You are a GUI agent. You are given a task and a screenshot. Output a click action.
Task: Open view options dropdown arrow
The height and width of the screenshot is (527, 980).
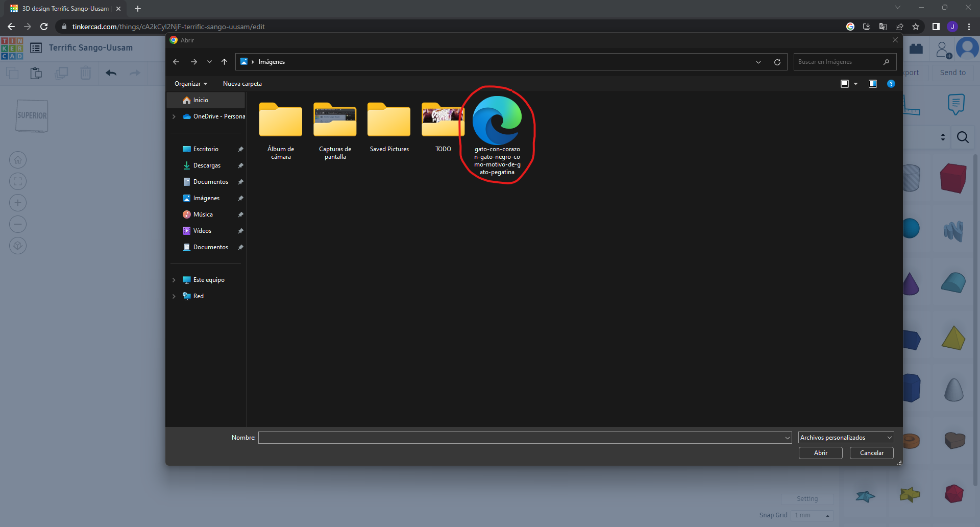pos(856,84)
